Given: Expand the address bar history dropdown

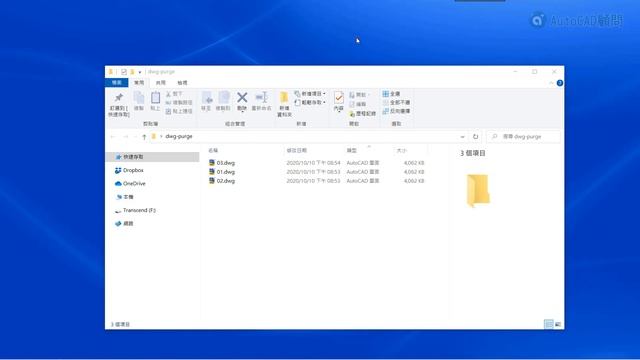Looking at the screenshot, I should coord(462,137).
